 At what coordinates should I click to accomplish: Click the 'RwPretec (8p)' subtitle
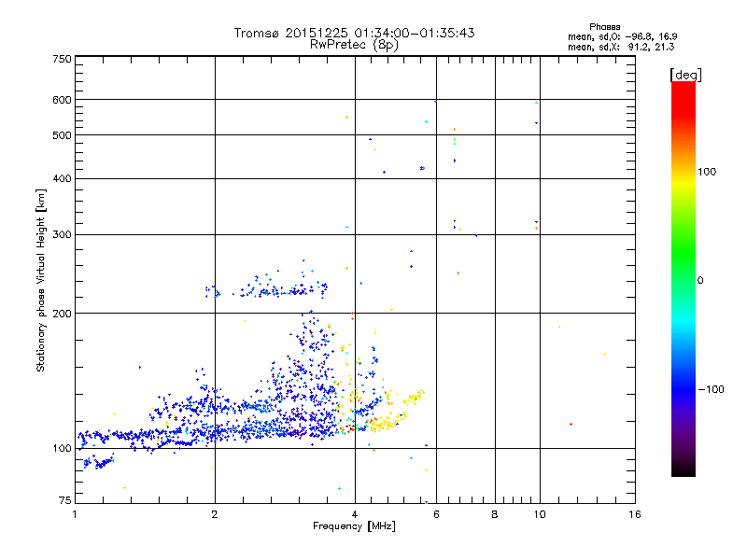(354, 45)
